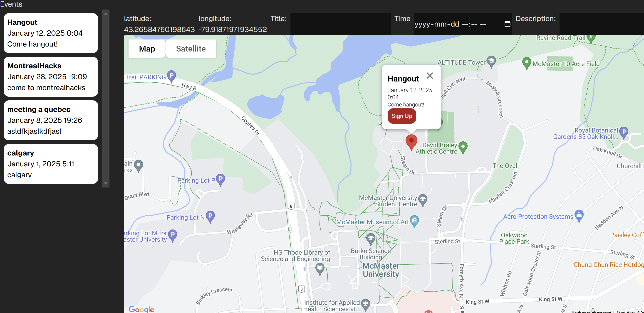Select the calgary event card
The height and width of the screenshot is (313, 644).
pyautogui.click(x=51, y=164)
